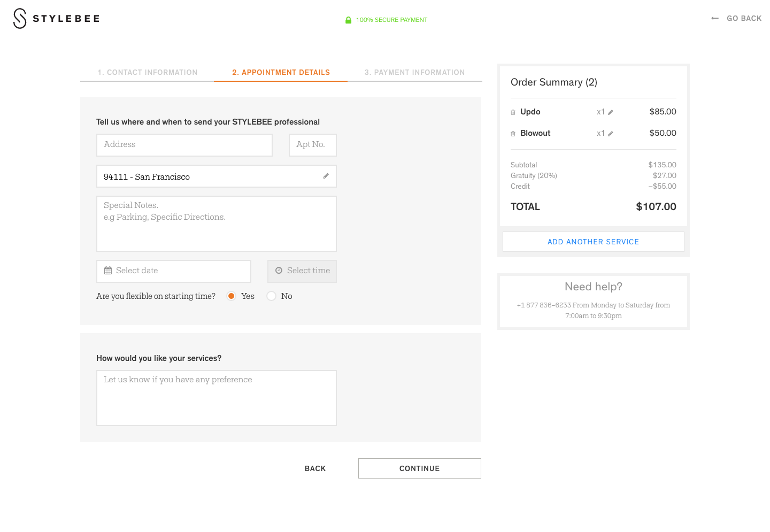This screenshot has width=770, height=532.
Task: Delete the Updo service via trash icon
Action: [513, 112]
